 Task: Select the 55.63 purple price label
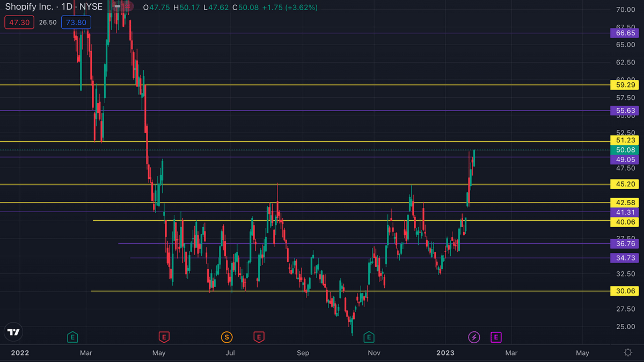coord(625,111)
